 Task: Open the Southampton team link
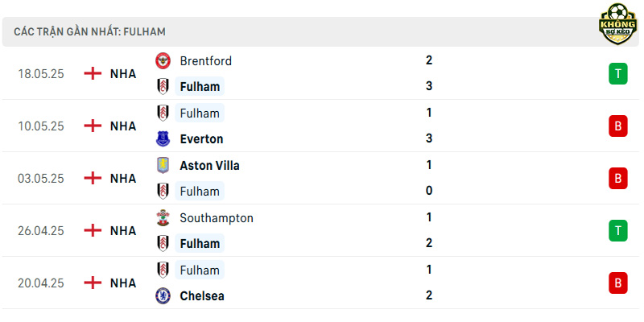click(x=217, y=218)
